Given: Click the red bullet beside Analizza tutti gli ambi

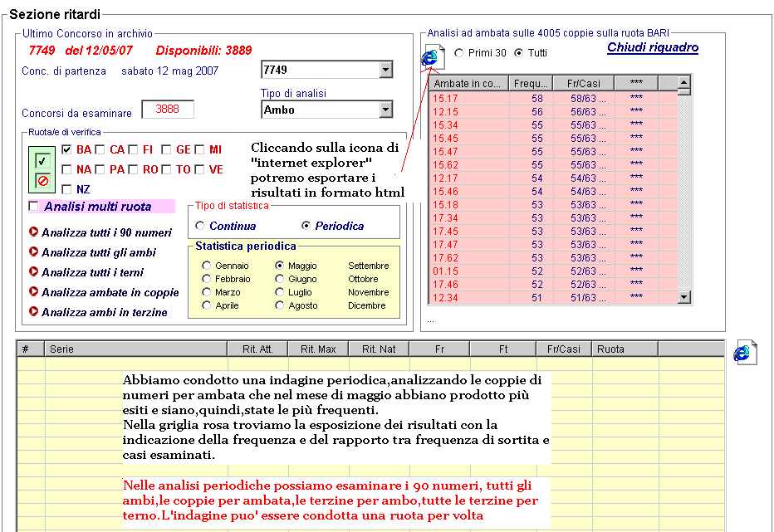Looking at the screenshot, I should (33, 251).
